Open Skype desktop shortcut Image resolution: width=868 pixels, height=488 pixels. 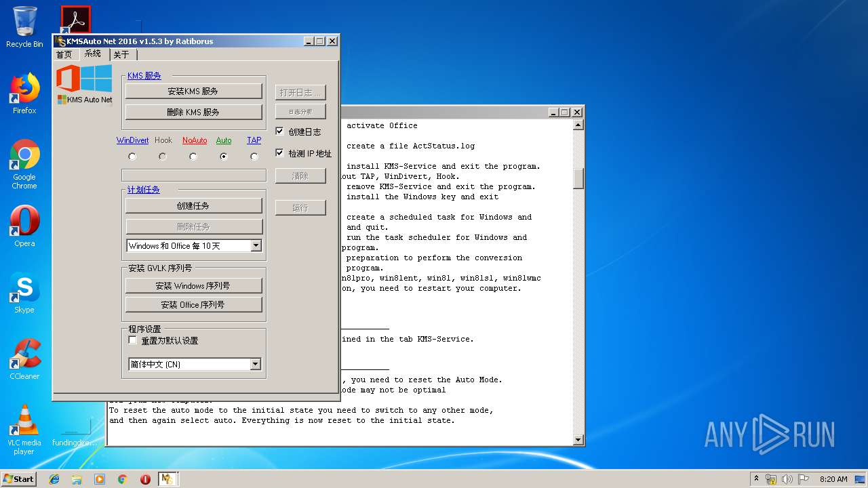pos(24,293)
